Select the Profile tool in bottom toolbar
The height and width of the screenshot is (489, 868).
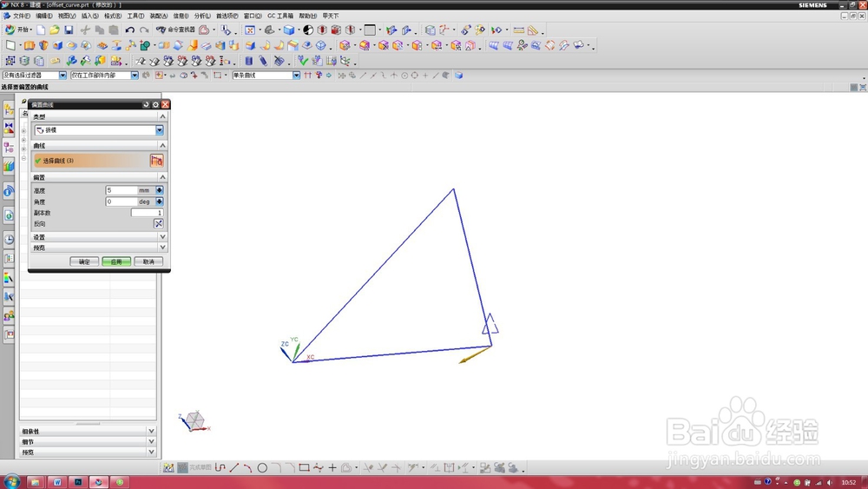(x=220, y=468)
